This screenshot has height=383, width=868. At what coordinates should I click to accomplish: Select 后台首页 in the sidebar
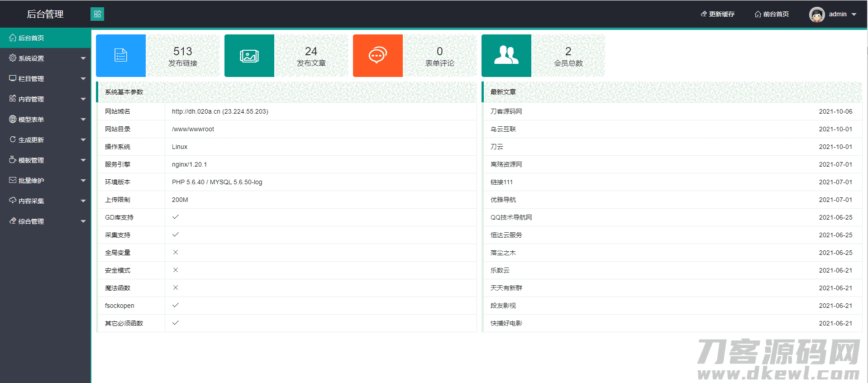coord(31,38)
